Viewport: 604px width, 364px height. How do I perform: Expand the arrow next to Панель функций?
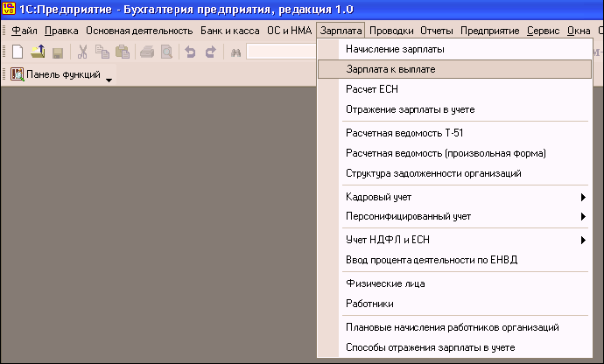click(109, 79)
